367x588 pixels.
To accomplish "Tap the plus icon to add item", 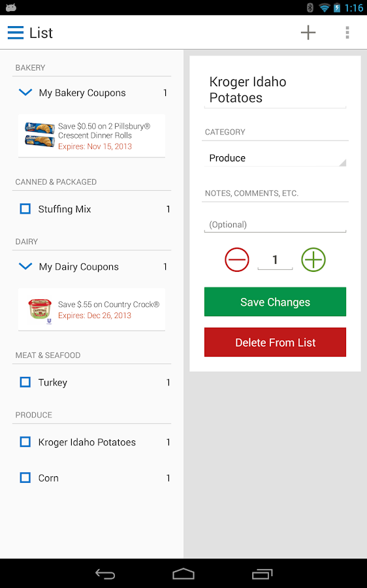I will [x=308, y=33].
